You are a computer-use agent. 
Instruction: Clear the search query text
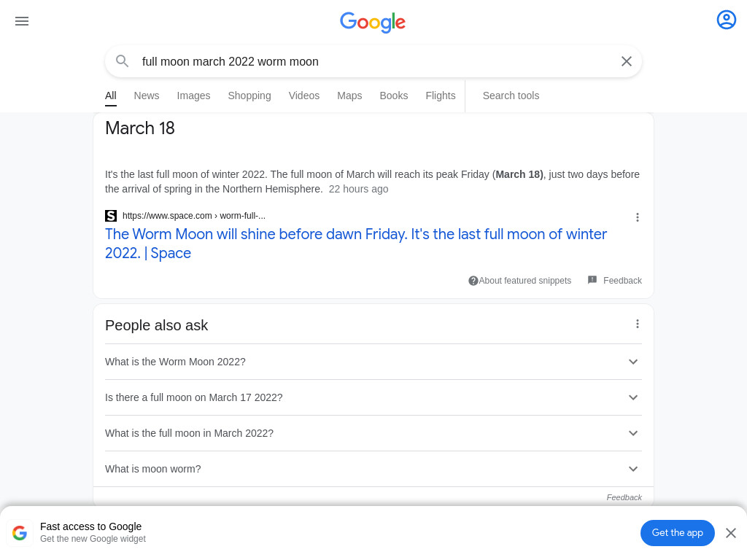(x=627, y=61)
